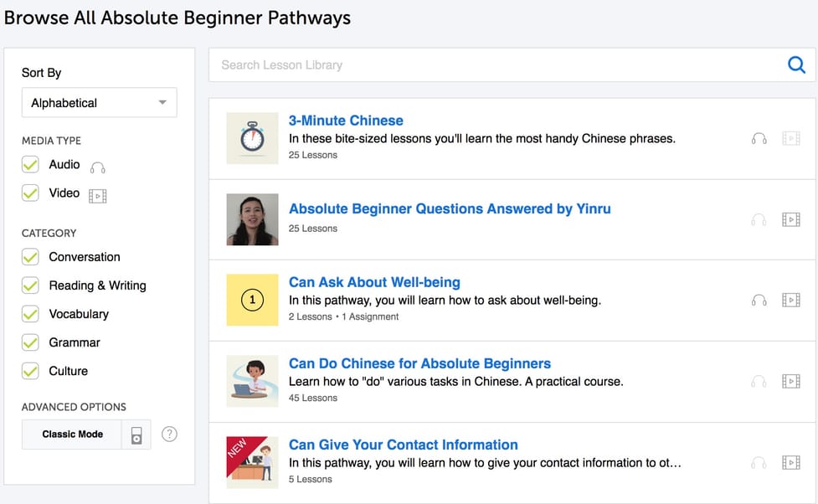Click the search magnifier icon
Image resolution: width=818 pixels, height=504 pixels.
click(x=796, y=65)
